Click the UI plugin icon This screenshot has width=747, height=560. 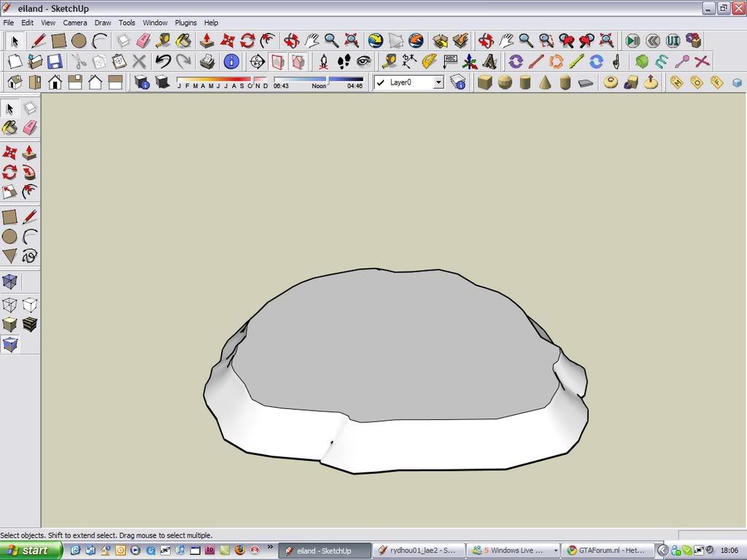pos(673,41)
